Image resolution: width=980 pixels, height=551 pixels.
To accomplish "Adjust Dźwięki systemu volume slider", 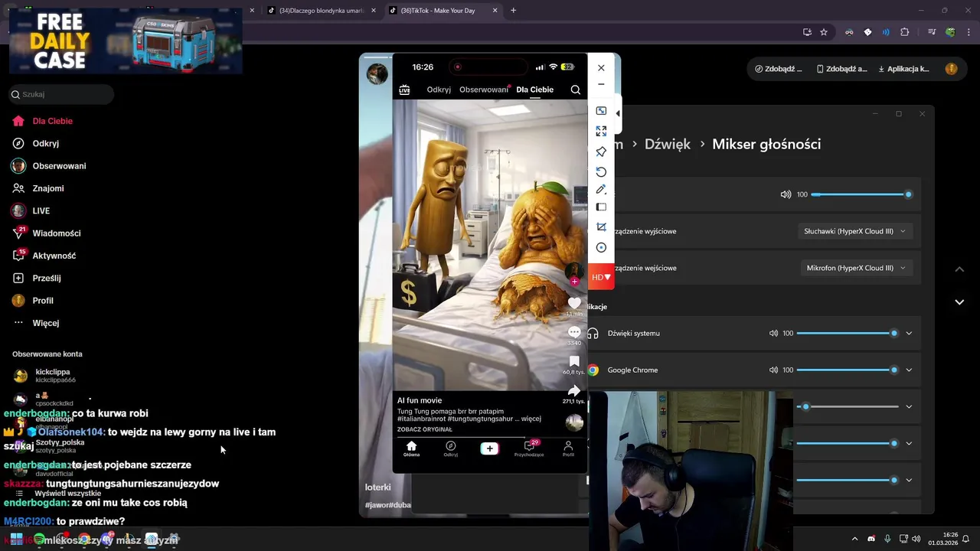I will tap(847, 334).
